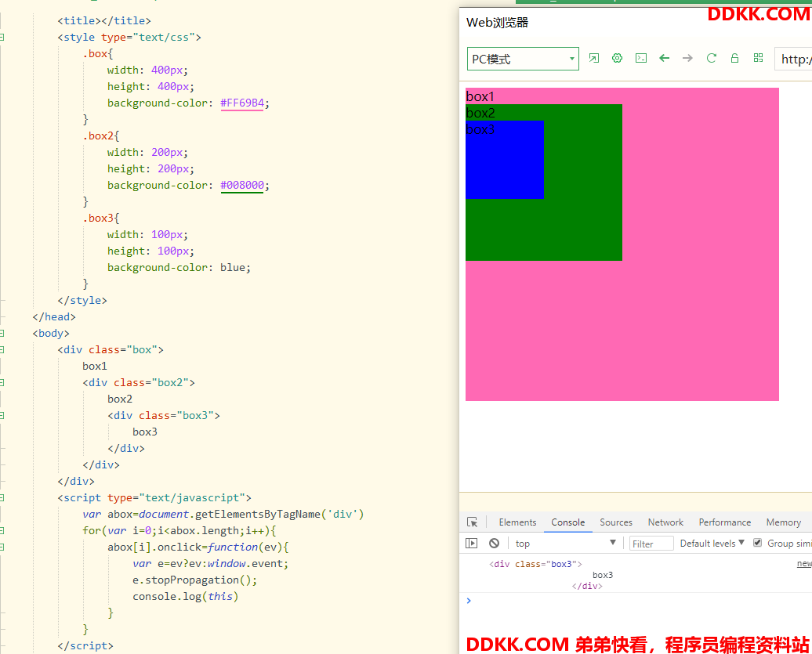
Task: Click the console prompt input line
Action: (x=640, y=601)
